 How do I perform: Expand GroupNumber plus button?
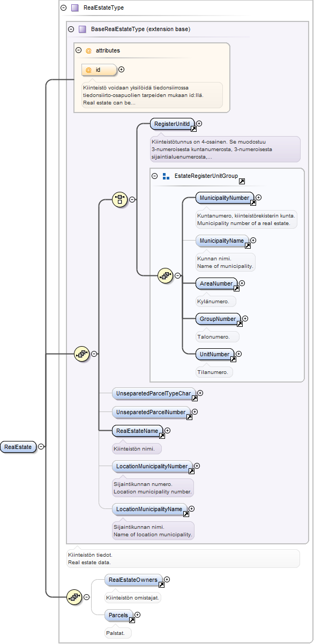tap(245, 319)
